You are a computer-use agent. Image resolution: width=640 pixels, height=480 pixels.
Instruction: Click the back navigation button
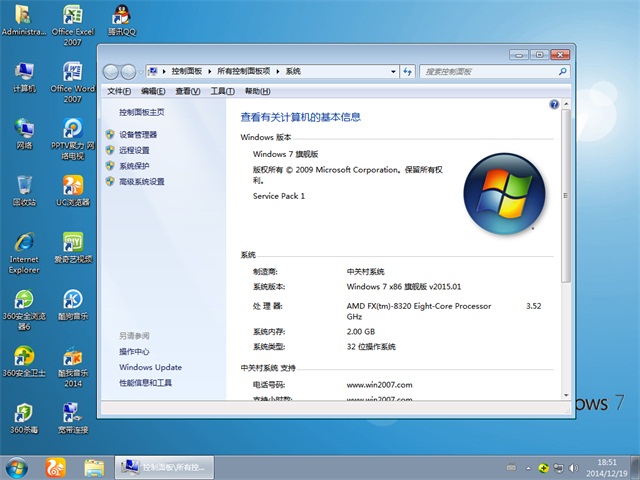click(111, 72)
